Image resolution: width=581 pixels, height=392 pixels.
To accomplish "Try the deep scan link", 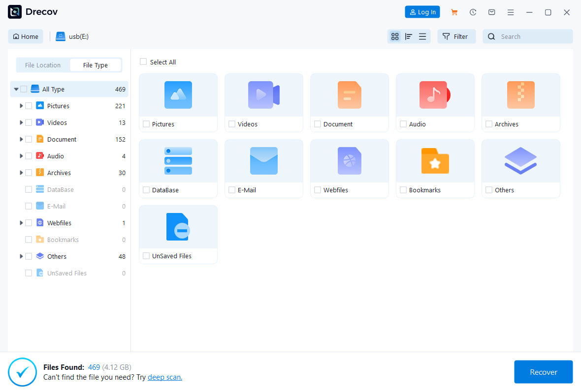I will (x=164, y=377).
